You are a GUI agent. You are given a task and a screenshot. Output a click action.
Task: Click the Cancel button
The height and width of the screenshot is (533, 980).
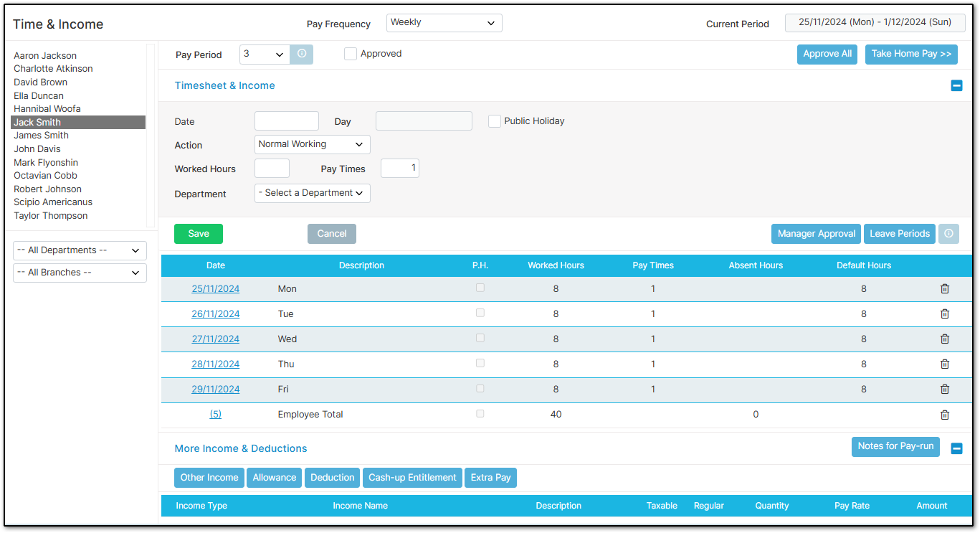click(332, 234)
